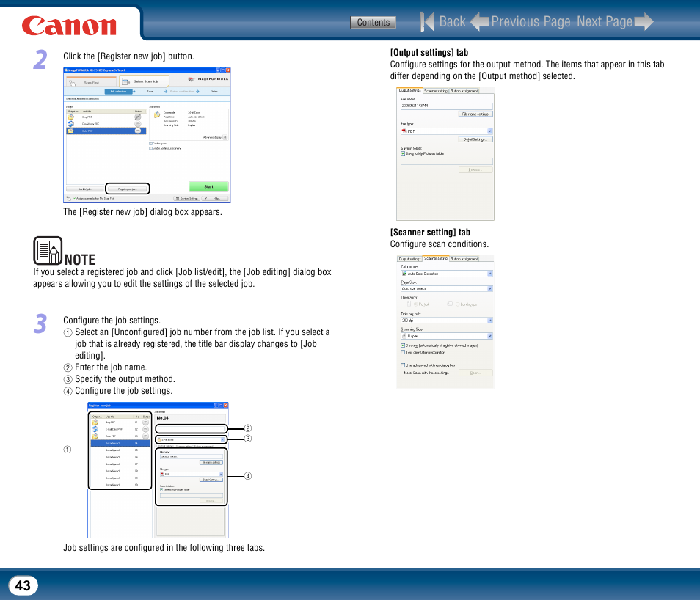Click hand icon beside Assign scanner button checkbox

pos(68,198)
